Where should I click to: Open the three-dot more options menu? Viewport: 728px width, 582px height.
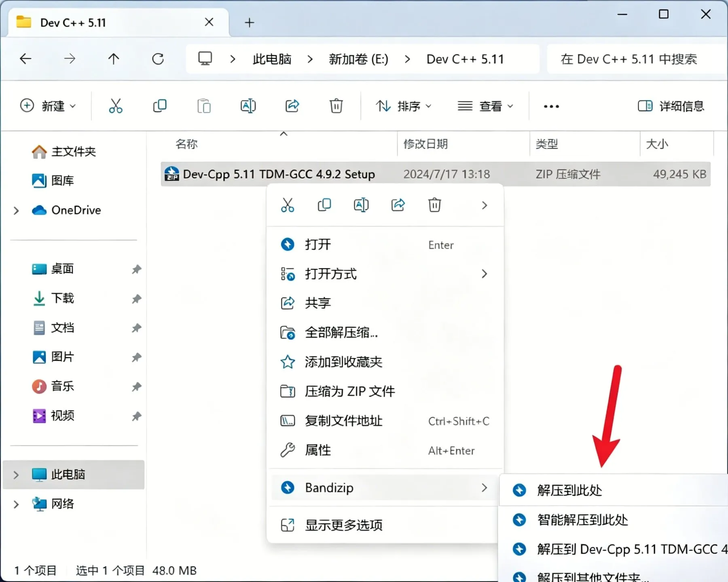tap(551, 106)
